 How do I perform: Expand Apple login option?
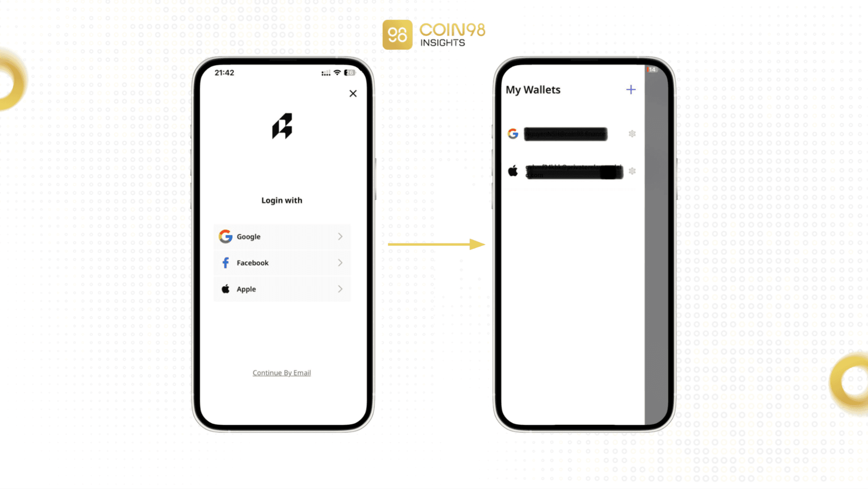tap(340, 288)
